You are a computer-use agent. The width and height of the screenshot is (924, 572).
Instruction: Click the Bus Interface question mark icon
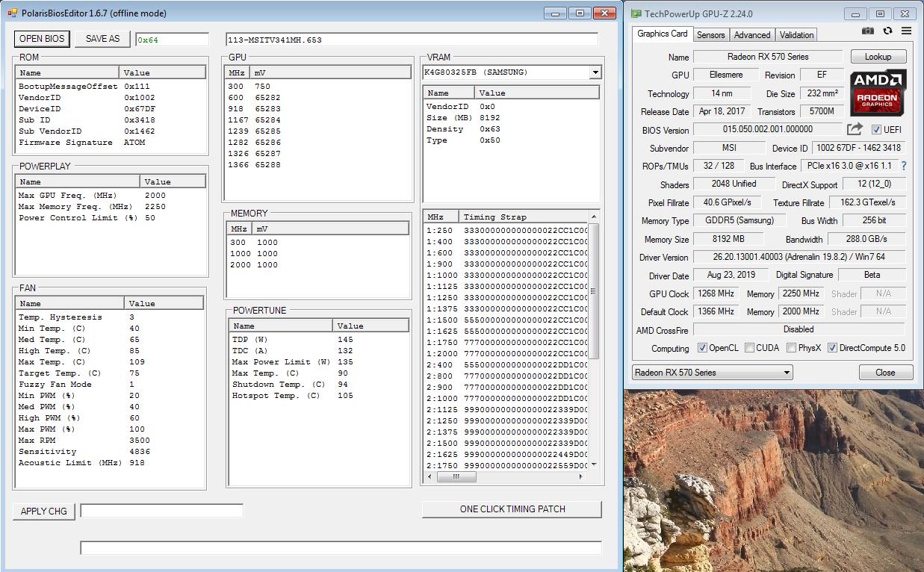pyautogui.click(x=904, y=166)
